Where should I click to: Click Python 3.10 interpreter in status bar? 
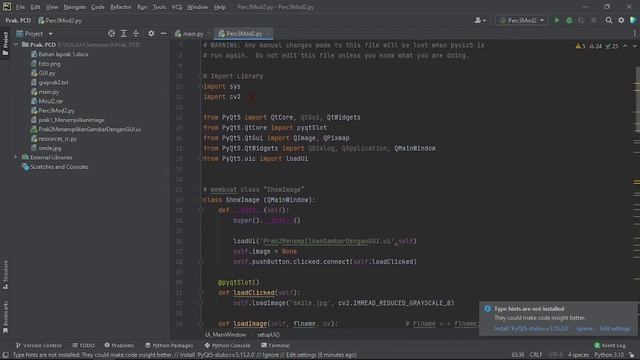tap(609, 355)
